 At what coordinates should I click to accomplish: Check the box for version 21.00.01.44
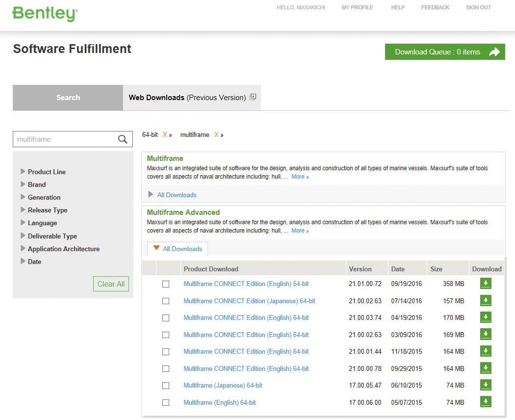point(166,352)
